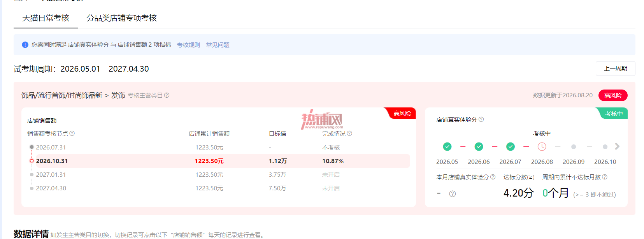Select the 2026.07.31 node row
The image size is (644, 239).
tap(219, 148)
